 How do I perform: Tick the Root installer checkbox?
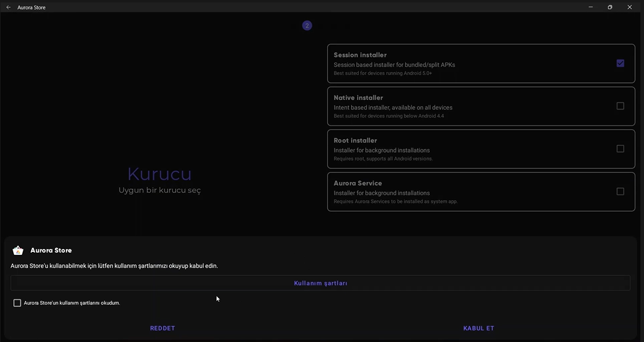tap(620, 149)
